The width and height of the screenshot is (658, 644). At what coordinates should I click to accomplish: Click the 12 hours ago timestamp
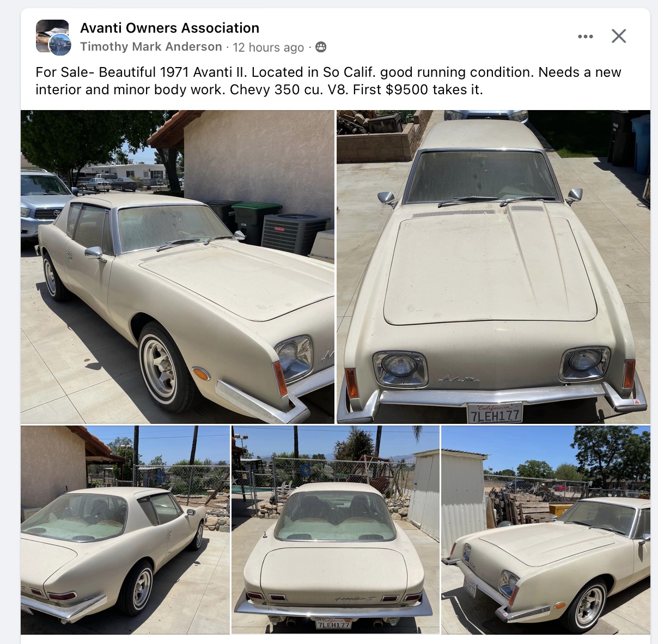(269, 47)
